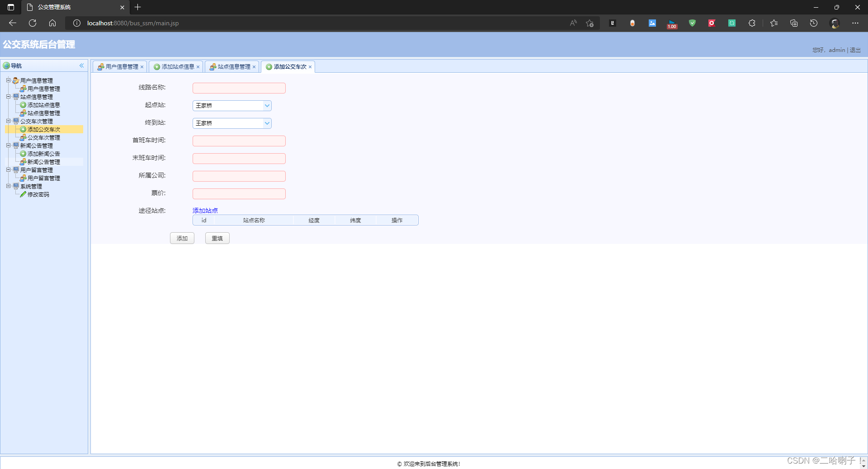This screenshot has width=868, height=469.
Task: Open 修改密码 in navigation tree
Action: pyautogui.click(x=38, y=195)
